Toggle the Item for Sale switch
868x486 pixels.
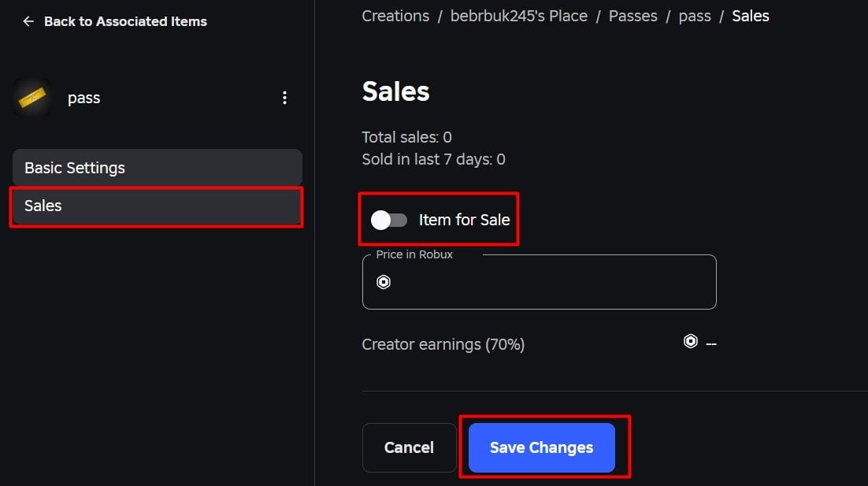(389, 221)
